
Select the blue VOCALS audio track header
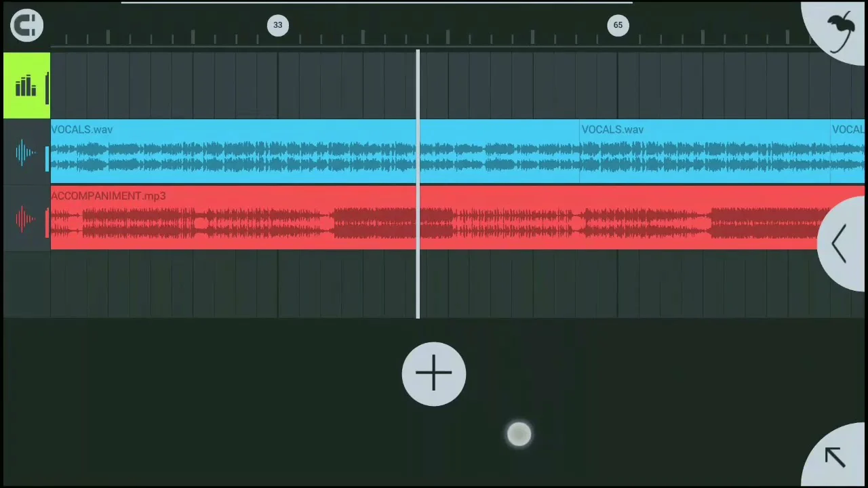click(26, 152)
